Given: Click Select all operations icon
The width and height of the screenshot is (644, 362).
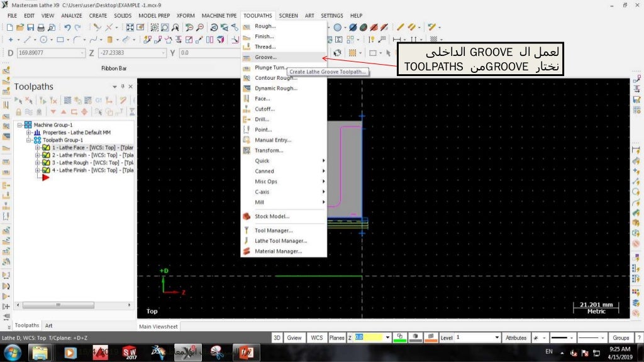Looking at the screenshot, I should pos(18,100).
